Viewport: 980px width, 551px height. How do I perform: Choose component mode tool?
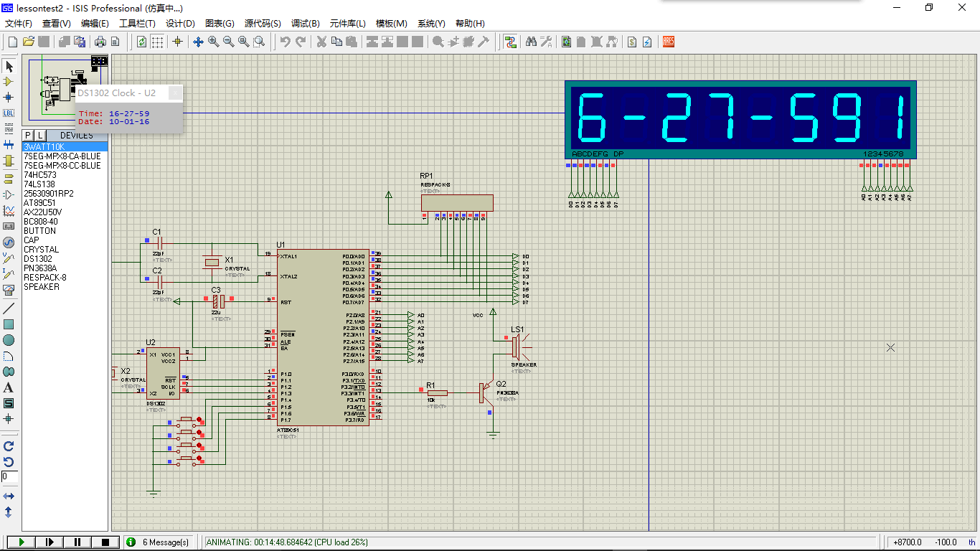(x=9, y=82)
